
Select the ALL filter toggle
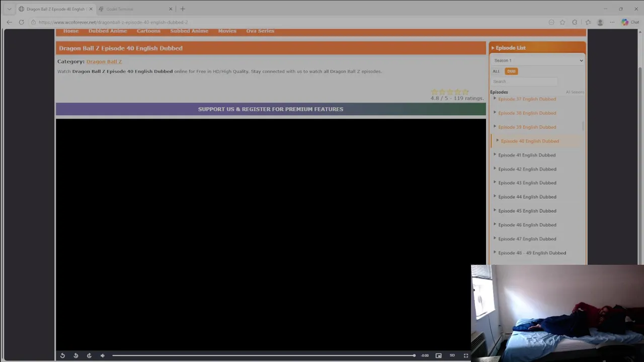(x=496, y=71)
